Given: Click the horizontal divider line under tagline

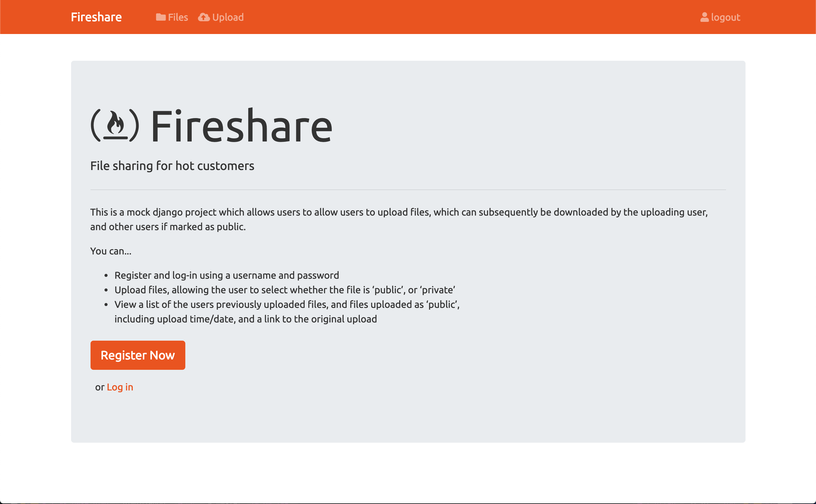Looking at the screenshot, I should 408,190.
